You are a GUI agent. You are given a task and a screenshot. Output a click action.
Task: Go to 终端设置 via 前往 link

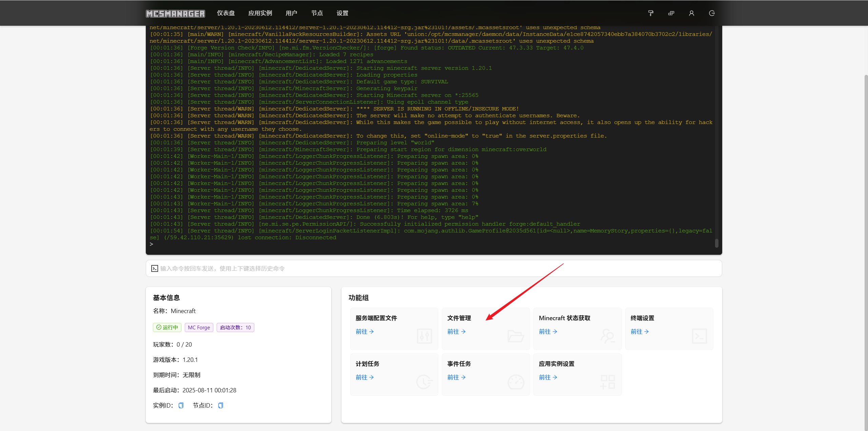[639, 332]
